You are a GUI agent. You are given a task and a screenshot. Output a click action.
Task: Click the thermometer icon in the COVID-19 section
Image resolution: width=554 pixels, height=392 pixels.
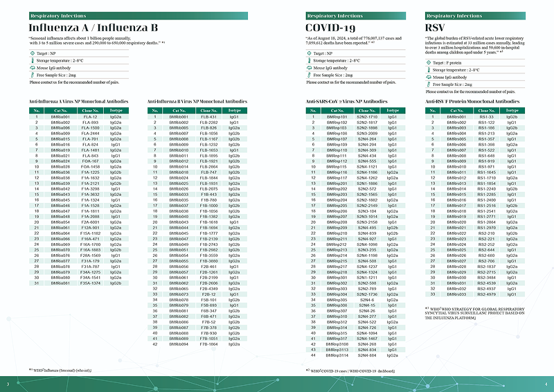309,60
